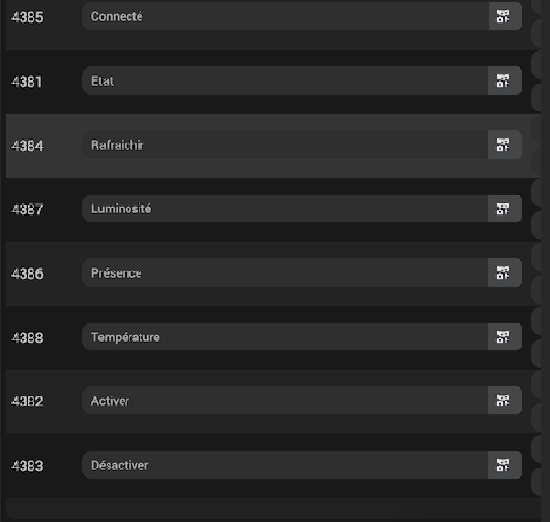Select the Luminosité text field
Viewport: 550px width, 522px height.
coord(285,209)
